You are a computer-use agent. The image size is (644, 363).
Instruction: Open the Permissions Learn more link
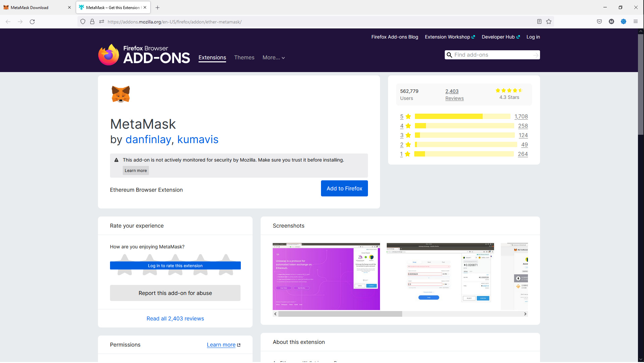tap(221, 345)
